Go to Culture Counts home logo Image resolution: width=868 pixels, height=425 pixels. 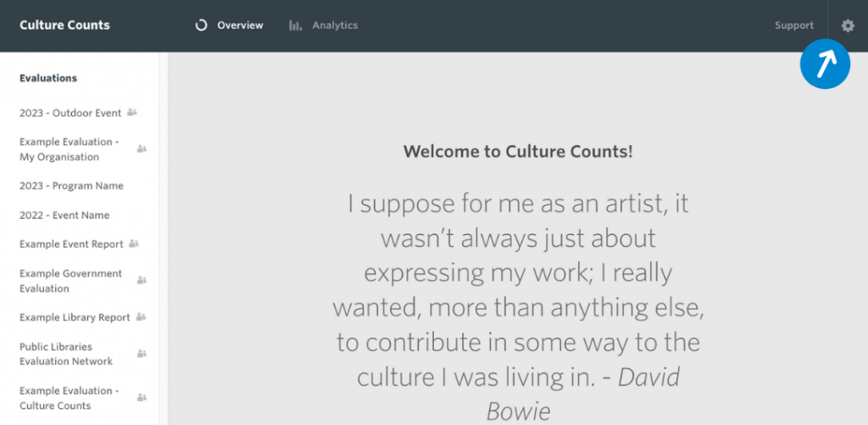(64, 25)
